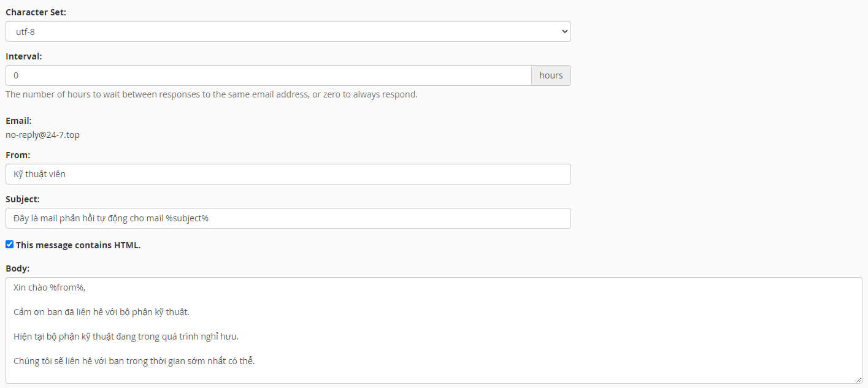This screenshot has height=388, width=868.
Task: Click into the Subject text field
Action: pyautogui.click(x=288, y=218)
